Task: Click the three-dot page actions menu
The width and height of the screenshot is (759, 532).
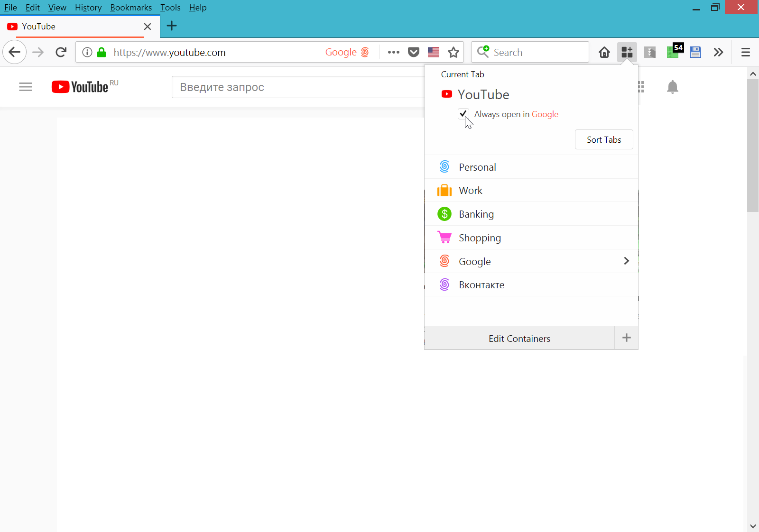Action: click(x=393, y=52)
